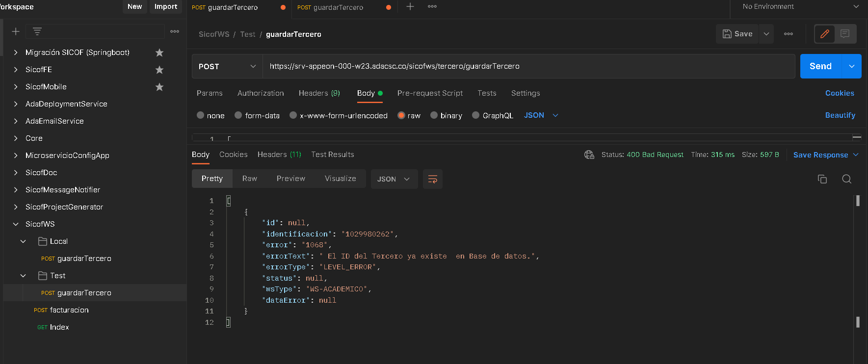
Task: Open the POST method dropdown
Action: click(227, 66)
